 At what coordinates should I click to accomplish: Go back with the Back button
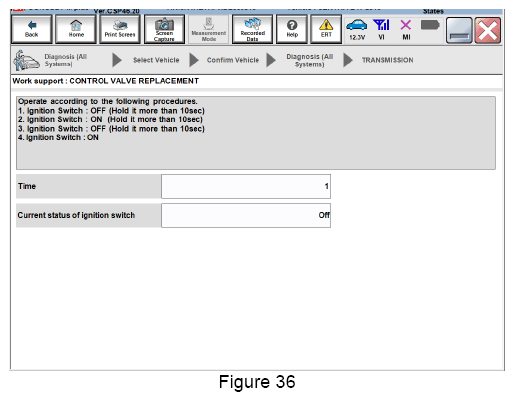[x=32, y=29]
